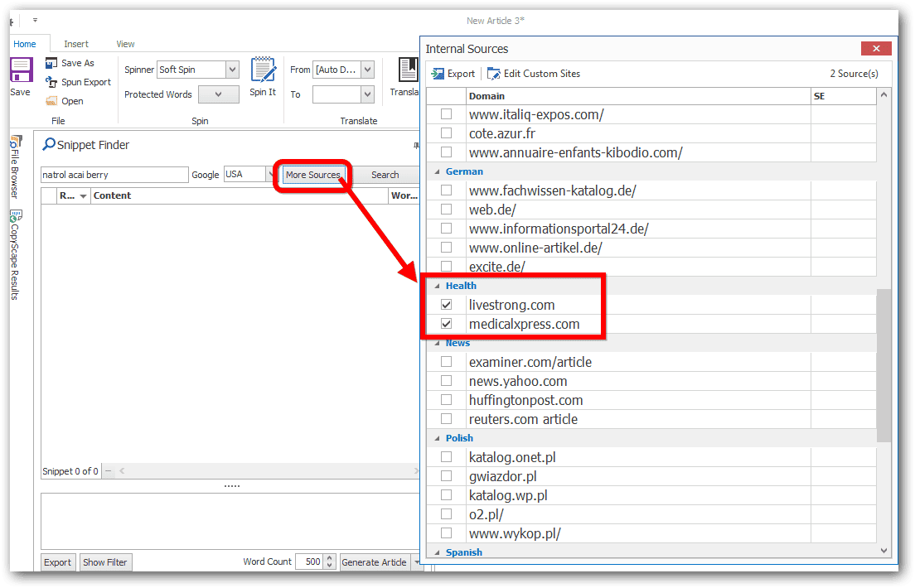Open the File Browser side panel
The image size is (915, 588).
point(15,166)
